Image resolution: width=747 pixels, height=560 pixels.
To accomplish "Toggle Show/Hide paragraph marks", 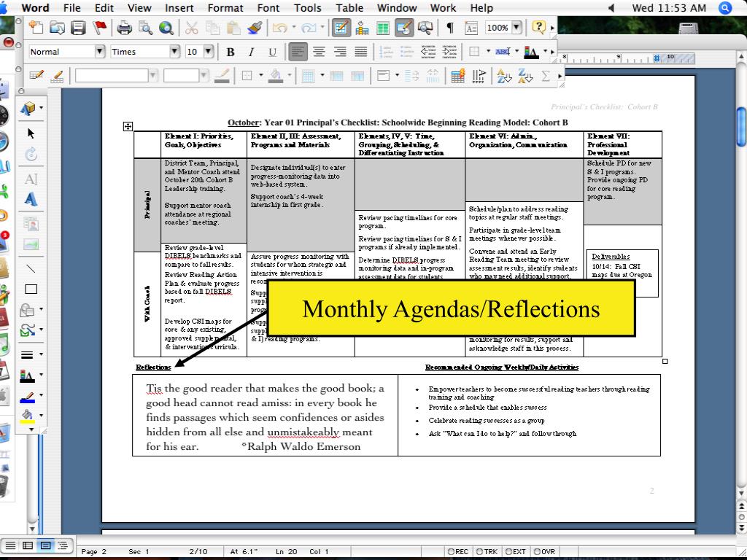I will pyautogui.click(x=449, y=28).
